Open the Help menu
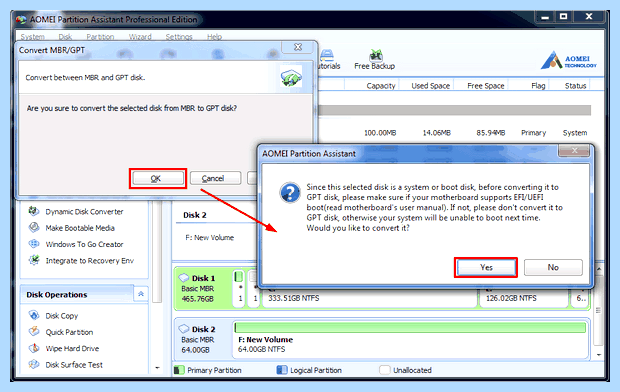Viewport: 620px width, 392px height. [214, 37]
